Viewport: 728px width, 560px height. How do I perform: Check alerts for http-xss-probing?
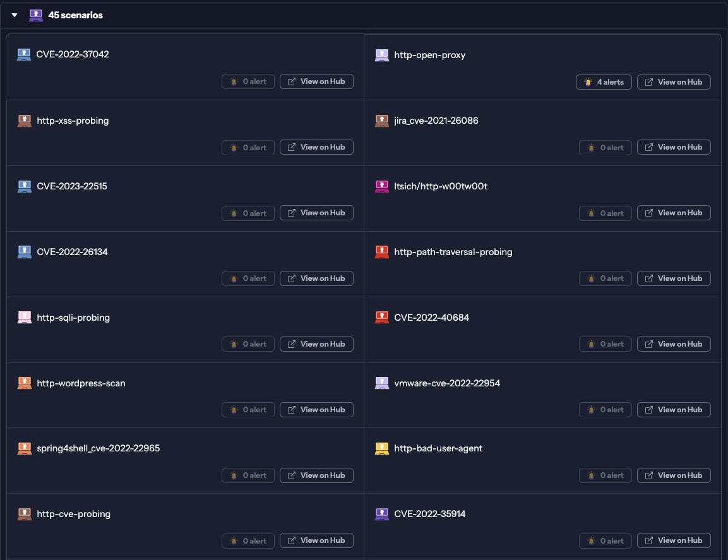248,147
